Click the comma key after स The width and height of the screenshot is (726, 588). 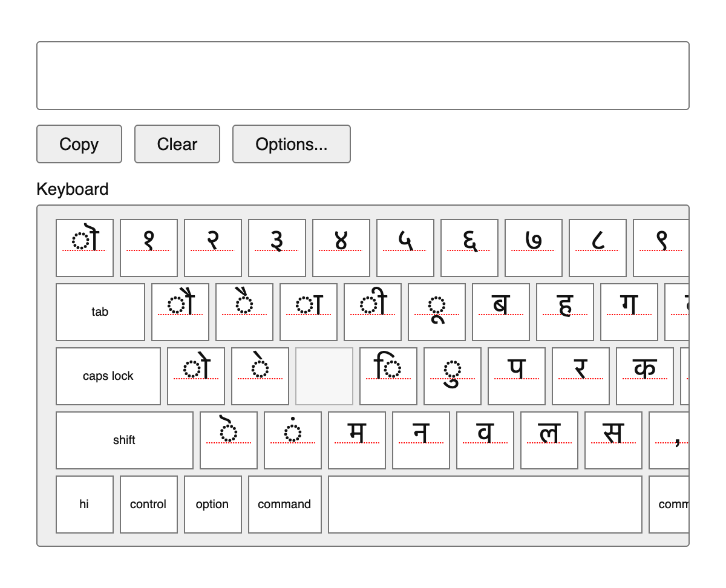point(669,440)
